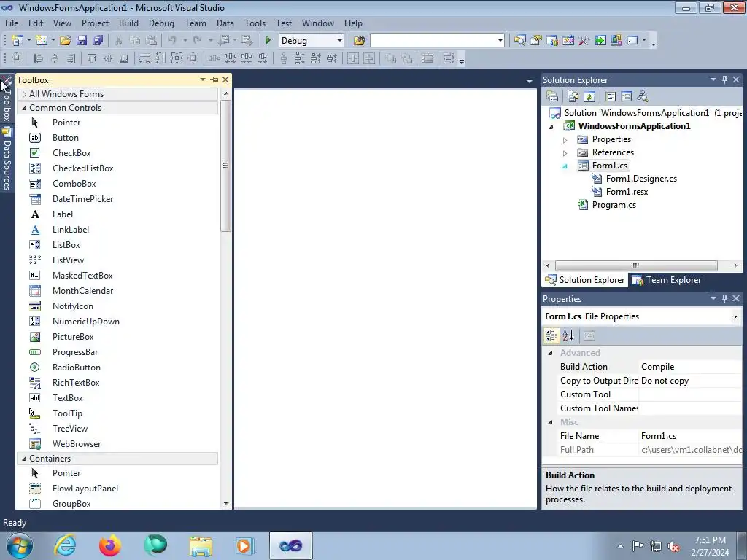The image size is (747, 560).
Task: Click the Build Action value Compile
Action: (x=690, y=367)
